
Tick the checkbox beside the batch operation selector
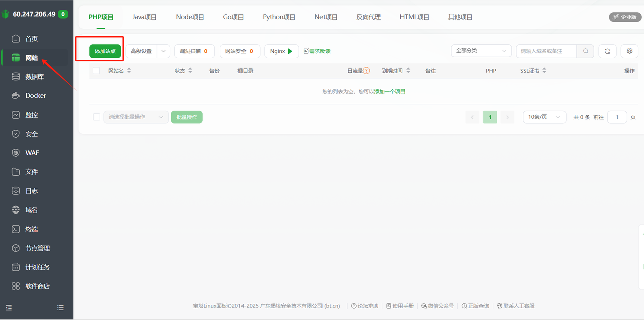click(x=96, y=117)
